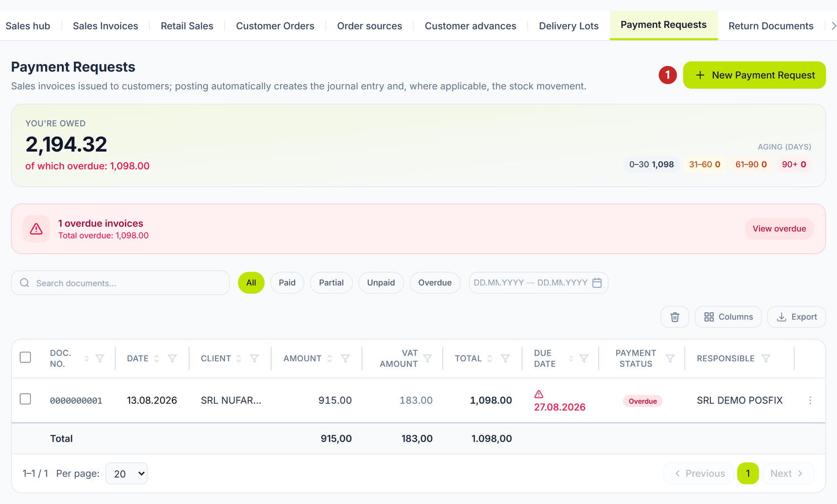Click filter icon in Total column
The image size is (837, 504).
tap(505, 358)
